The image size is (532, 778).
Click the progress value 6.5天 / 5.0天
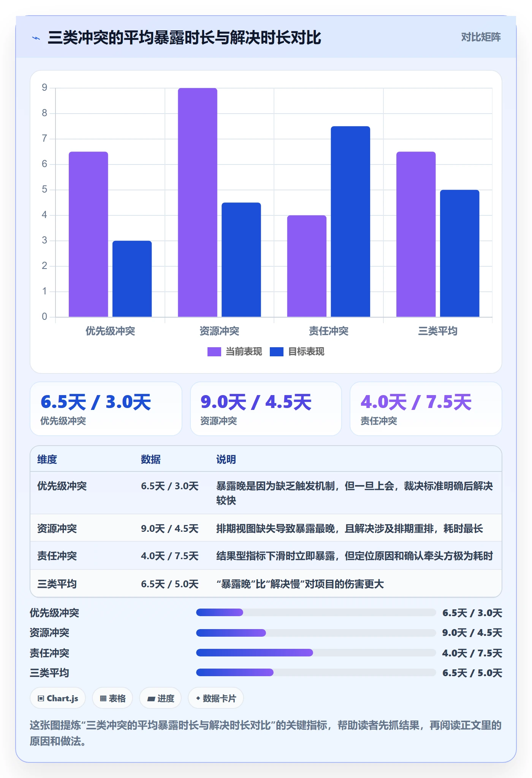[x=472, y=673]
